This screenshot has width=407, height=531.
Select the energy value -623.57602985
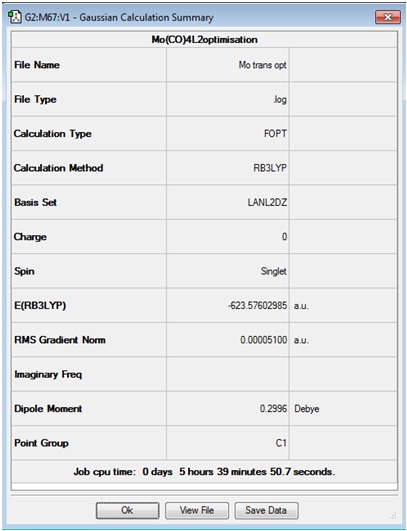(257, 305)
